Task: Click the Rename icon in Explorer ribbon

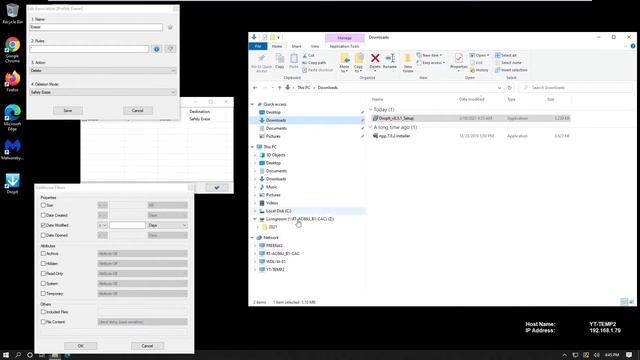Action: coord(390,61)
